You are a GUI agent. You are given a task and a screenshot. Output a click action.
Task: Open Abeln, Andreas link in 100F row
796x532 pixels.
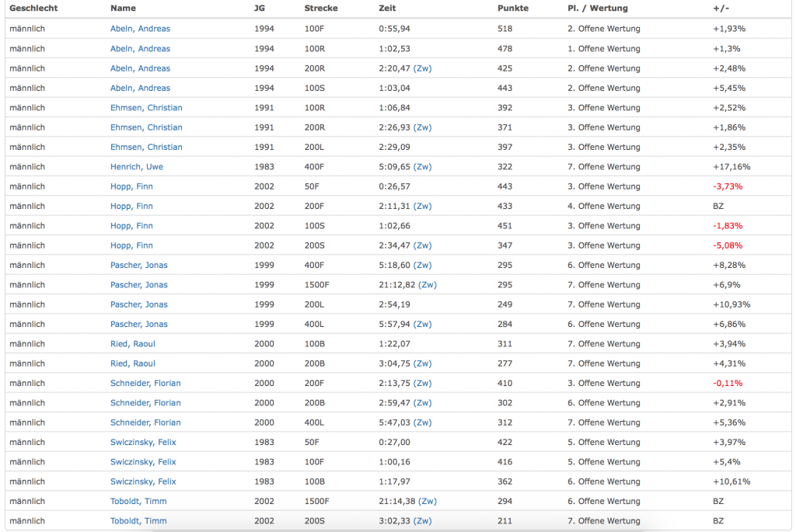pos(140,29)
